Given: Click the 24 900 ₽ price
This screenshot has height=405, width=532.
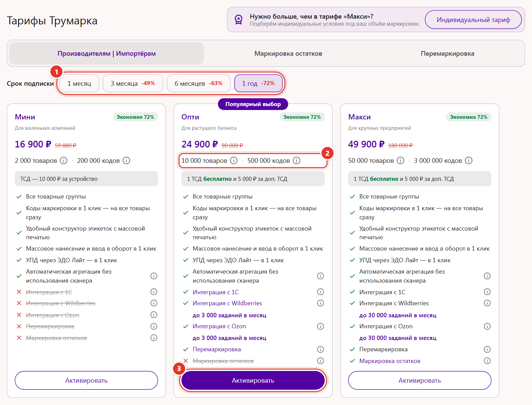Looking at the screenshot, I should click(200, 144).
